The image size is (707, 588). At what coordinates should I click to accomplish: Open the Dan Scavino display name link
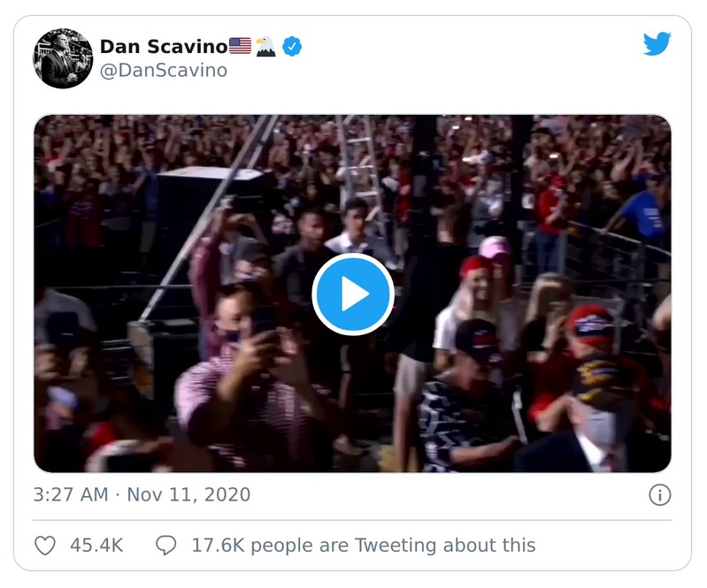(x=163, y=46)
